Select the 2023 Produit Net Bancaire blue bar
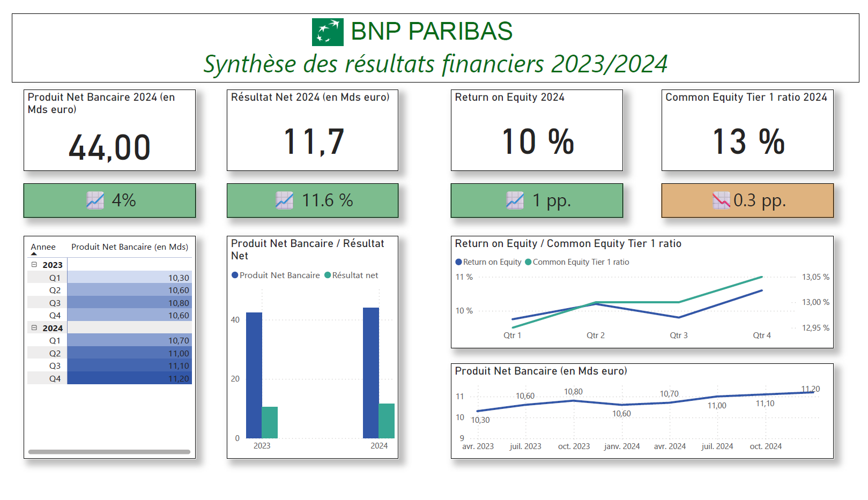This screenshot has height=500, width=868. (254, 375)
